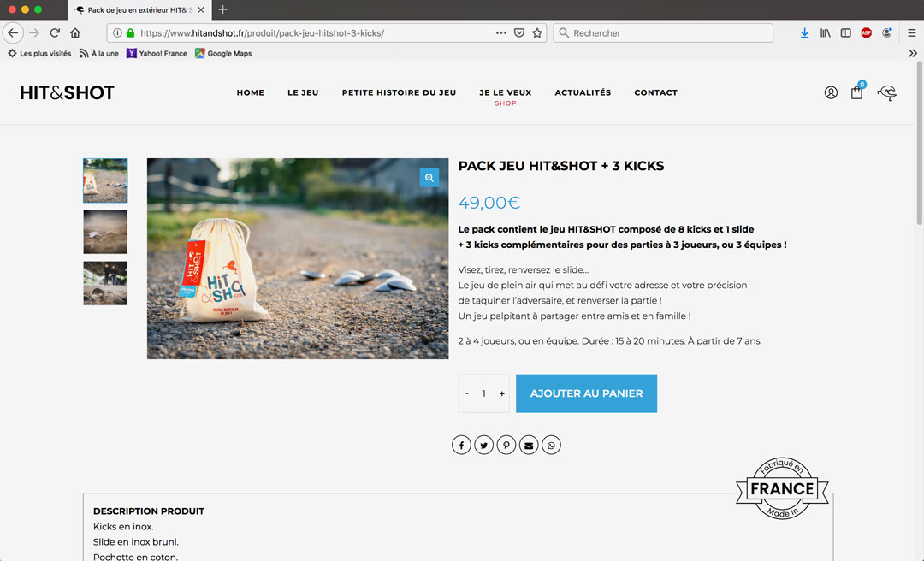Open the À la une feed bookmark

99,53
